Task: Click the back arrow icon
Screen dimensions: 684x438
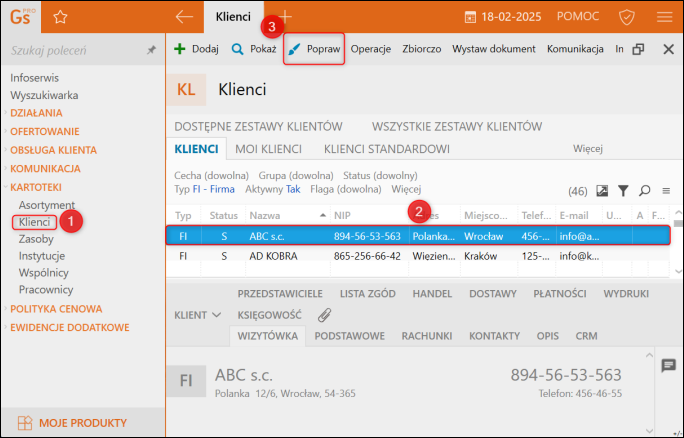Action: click(184, 17)
